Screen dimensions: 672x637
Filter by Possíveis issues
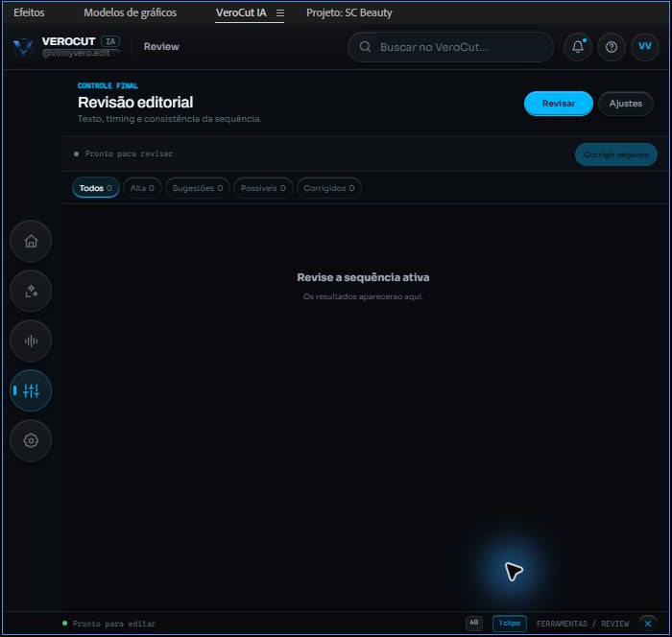(263, 188)
